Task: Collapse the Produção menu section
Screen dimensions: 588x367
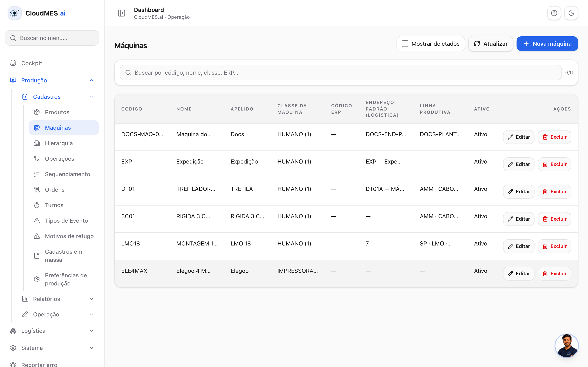Action: 91,80
